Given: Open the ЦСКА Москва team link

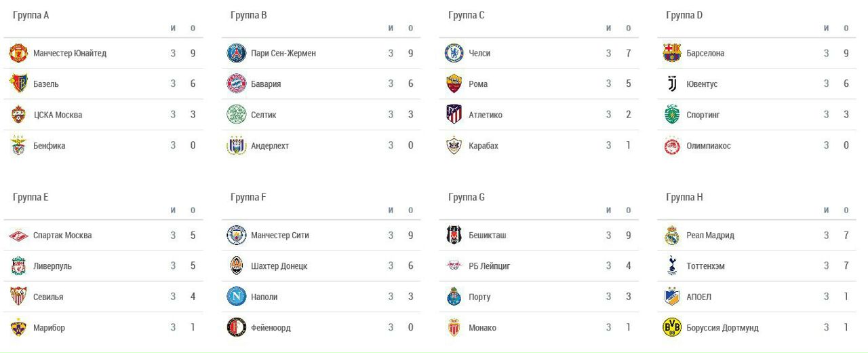Looking at the screenshot, I should click(x=58, y=115).
